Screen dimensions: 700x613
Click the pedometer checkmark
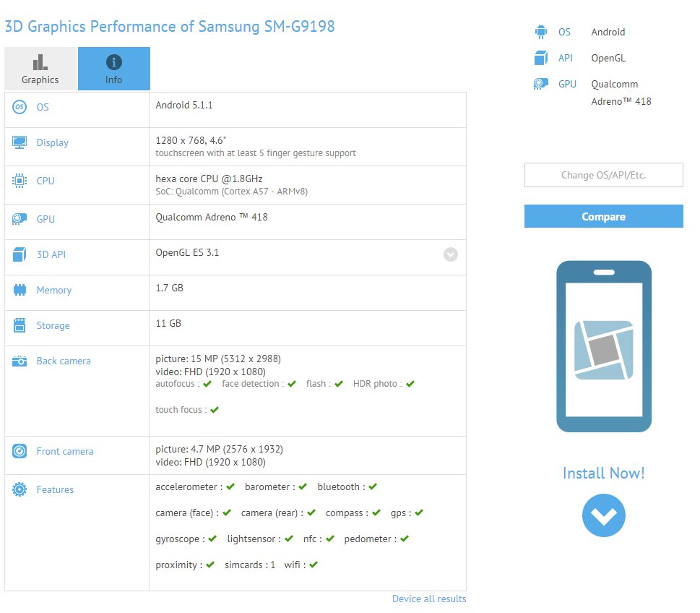[405, 539]
